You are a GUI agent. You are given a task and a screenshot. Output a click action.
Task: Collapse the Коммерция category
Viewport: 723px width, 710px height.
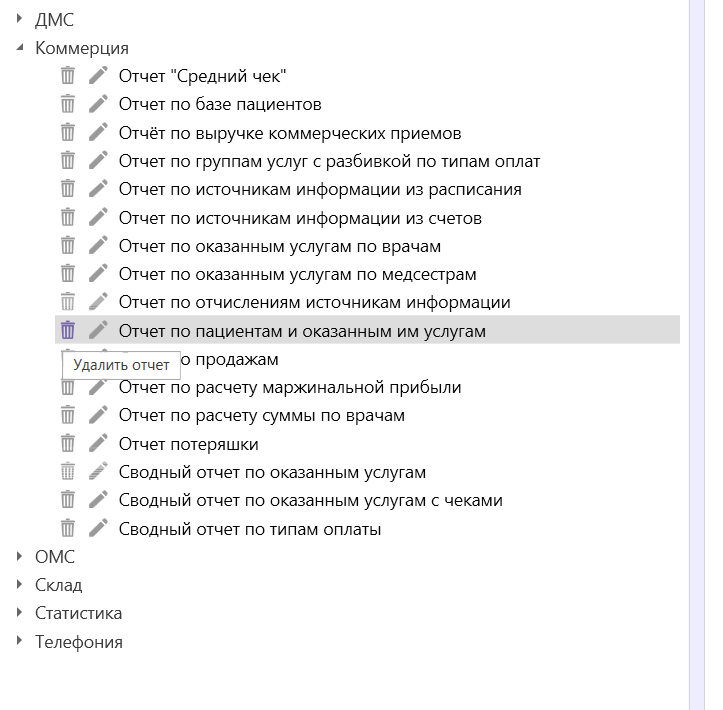[19, 47]
